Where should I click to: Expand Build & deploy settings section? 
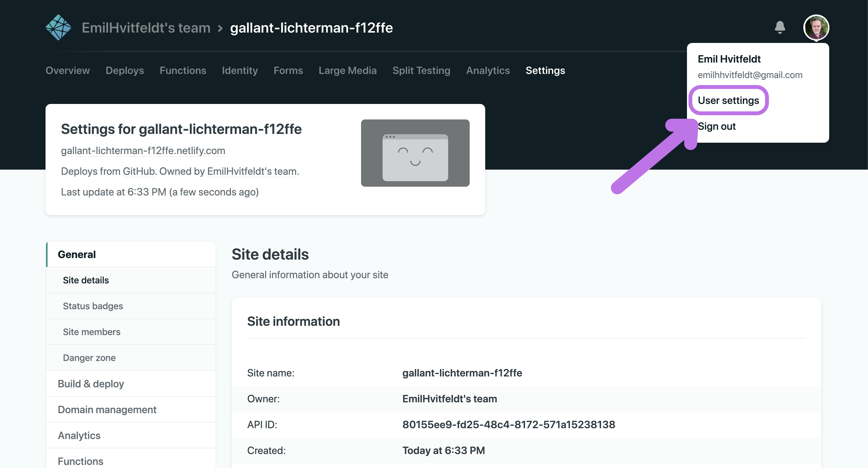[131, 384]
